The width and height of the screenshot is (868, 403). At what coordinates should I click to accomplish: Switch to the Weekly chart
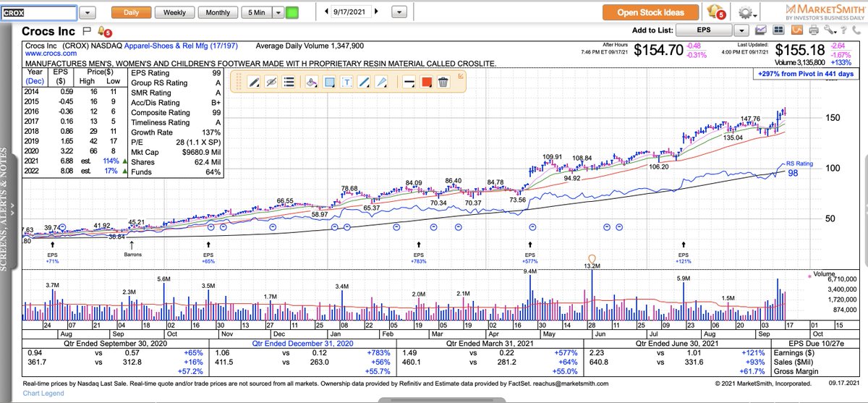tap(174, 12)
